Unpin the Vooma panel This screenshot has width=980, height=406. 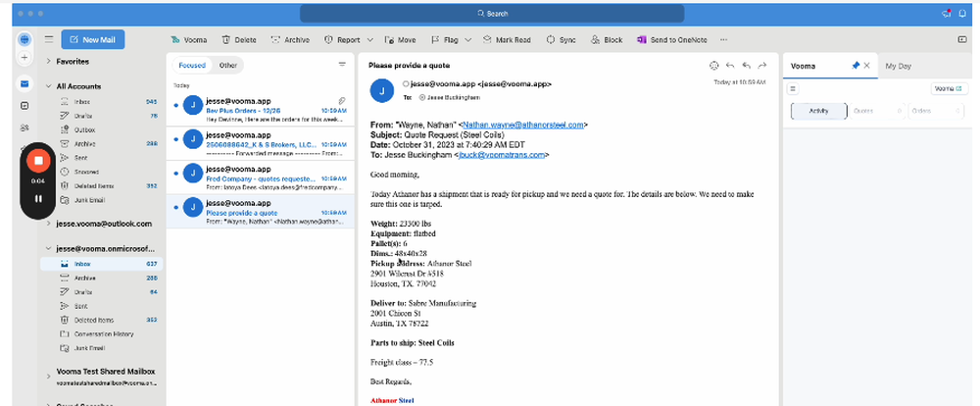(x=855, y=65)
